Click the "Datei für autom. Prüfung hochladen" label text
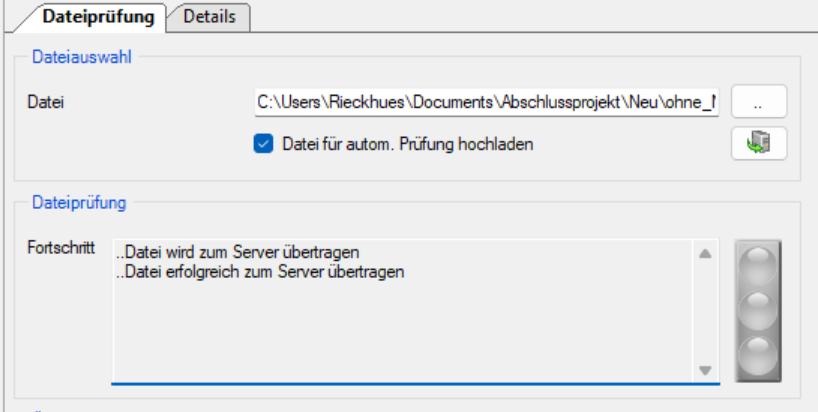The height and width of the screenshot is (412, 818). (x=408, y=144)
